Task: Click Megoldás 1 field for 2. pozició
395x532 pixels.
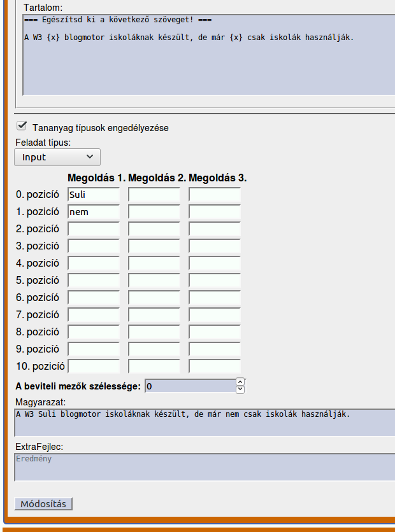Action: coord(94,229)
